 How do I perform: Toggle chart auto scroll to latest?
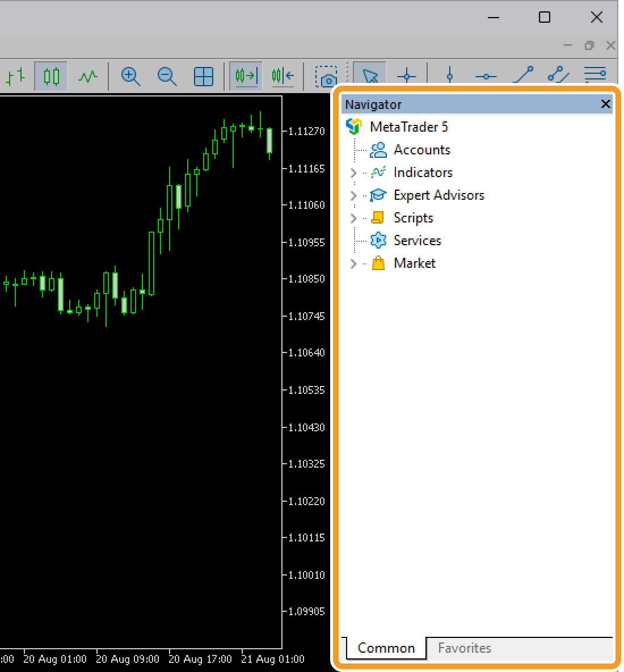click(x=246, y=76)
